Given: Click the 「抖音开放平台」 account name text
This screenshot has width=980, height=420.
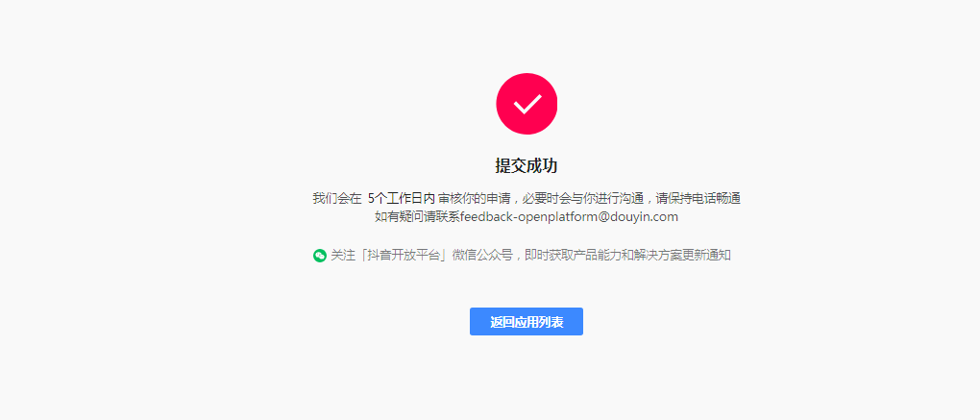Looking at the screenshot, I should [398, 255].
